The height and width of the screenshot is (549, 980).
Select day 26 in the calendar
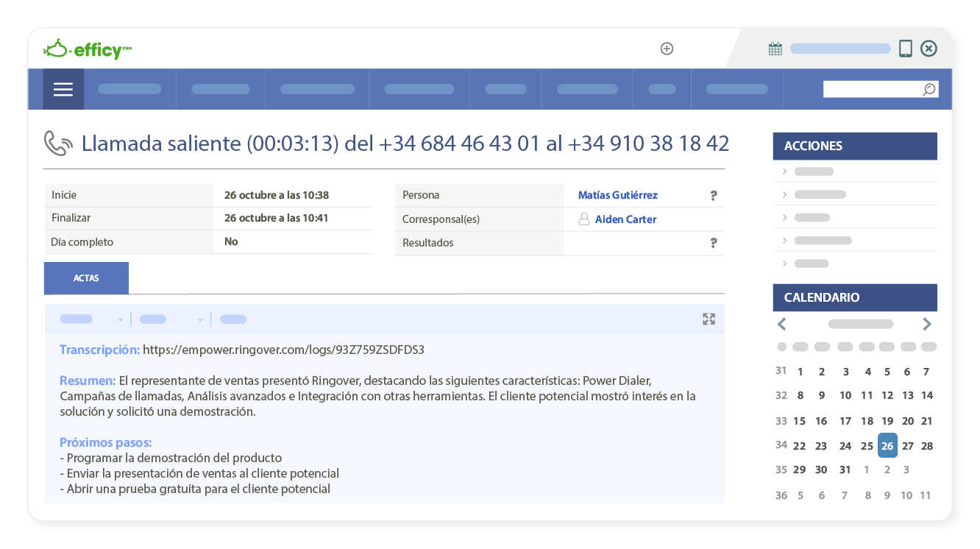click(x=887, y=445)
